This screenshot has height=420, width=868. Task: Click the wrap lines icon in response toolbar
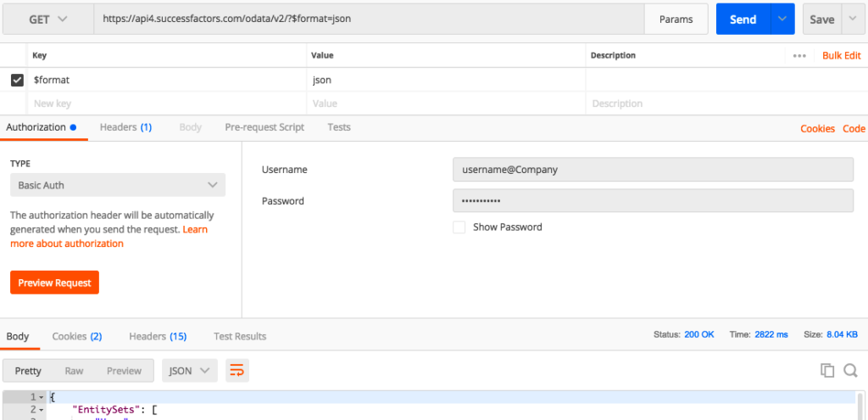pos(236,371)
